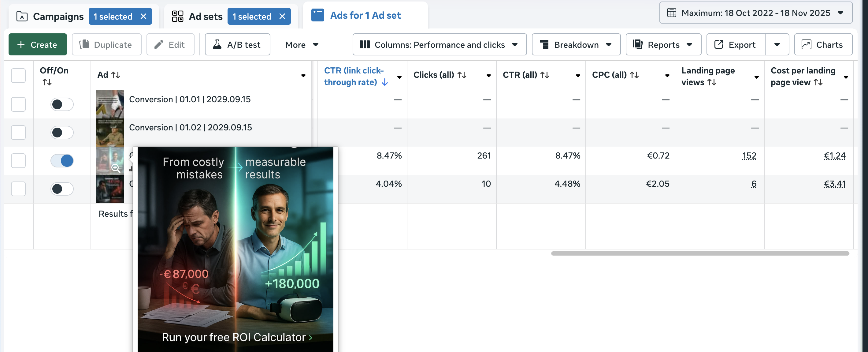Switch to the Ads for 1 Ad set tab

coord(365,15)
